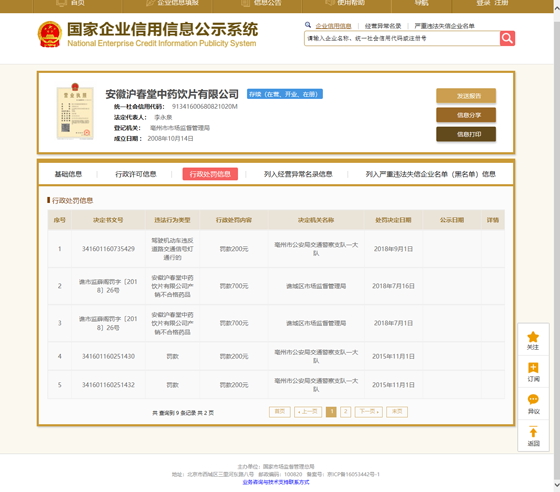Click the 2018年9月1日 date cell
This screenshot has height=492, width=560.
(393, 249)
